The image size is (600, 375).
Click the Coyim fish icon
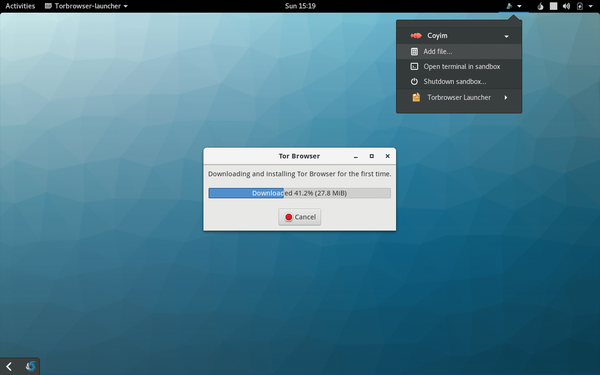point(416,36)
